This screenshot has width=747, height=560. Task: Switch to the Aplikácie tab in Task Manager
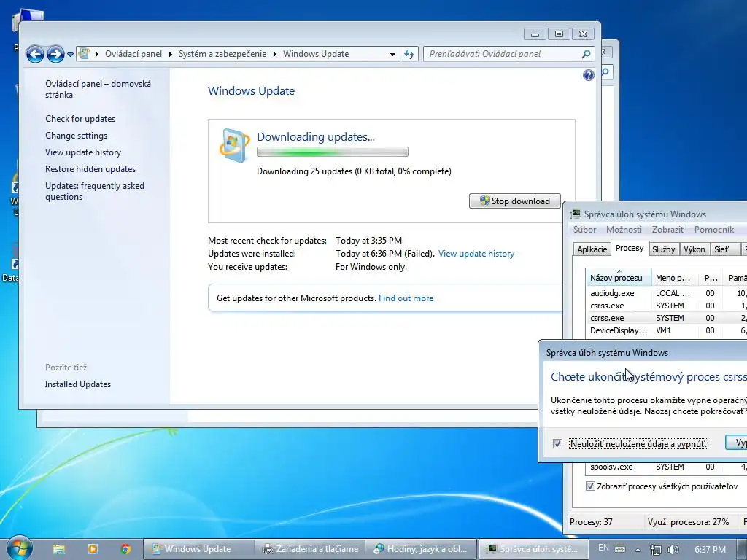[x=592, y=249]
